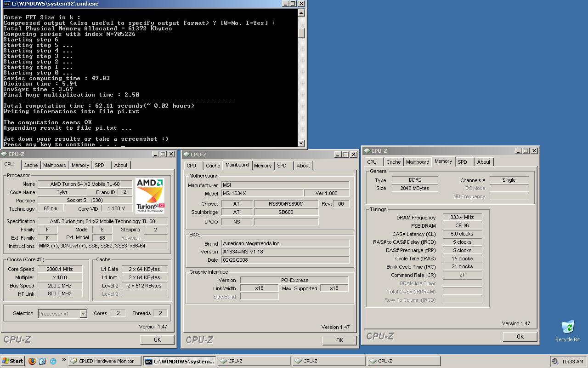
Task: Click the Graphic Interface Version PCI-Express field
Action: click(294, 280)
